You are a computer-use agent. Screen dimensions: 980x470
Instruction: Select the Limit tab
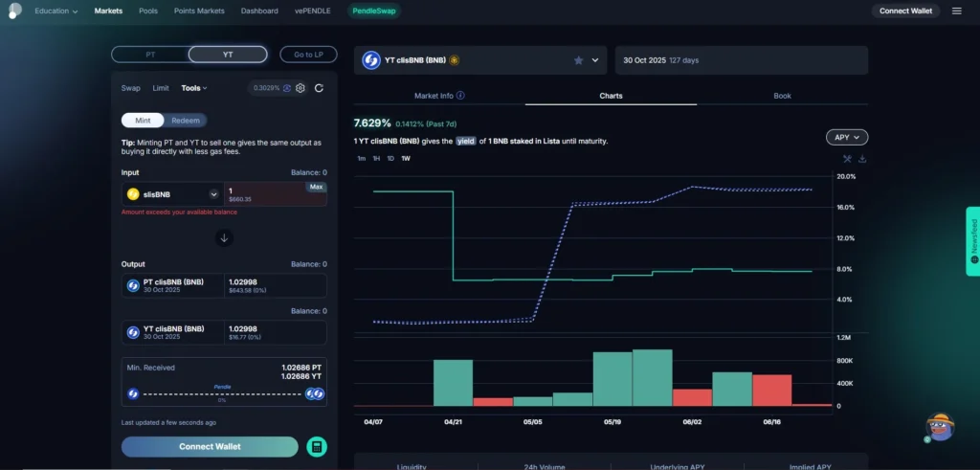pos(161,88)
